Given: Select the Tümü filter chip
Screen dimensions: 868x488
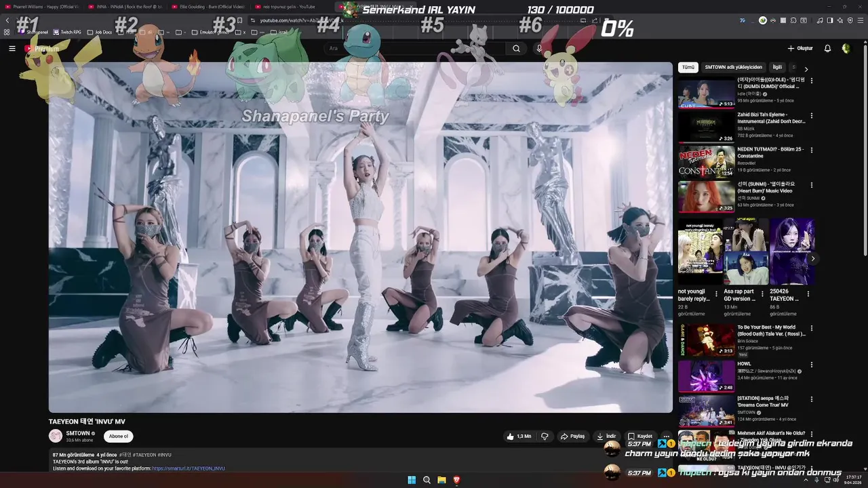Looking at the screenshot, I should [x=688, y=67].
